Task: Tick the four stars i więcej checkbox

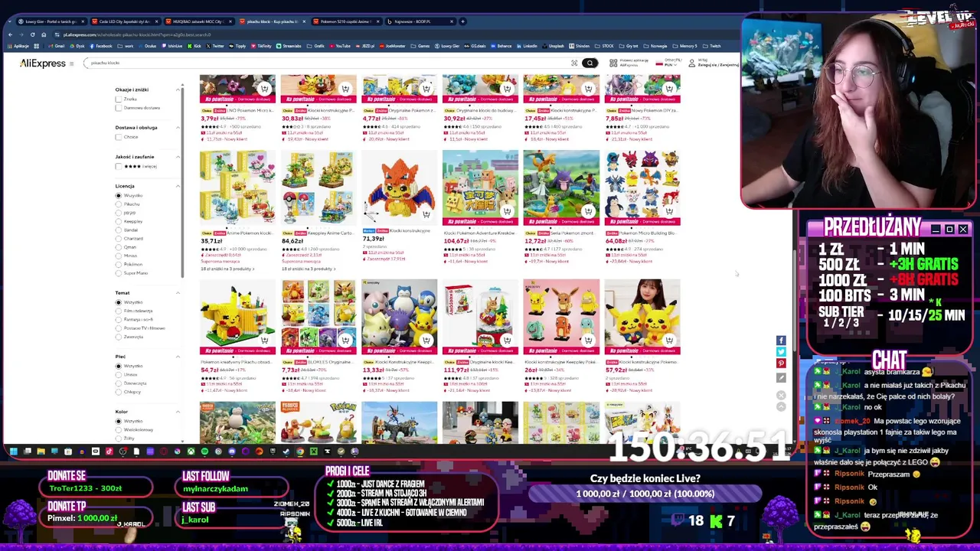Action: 119,166
